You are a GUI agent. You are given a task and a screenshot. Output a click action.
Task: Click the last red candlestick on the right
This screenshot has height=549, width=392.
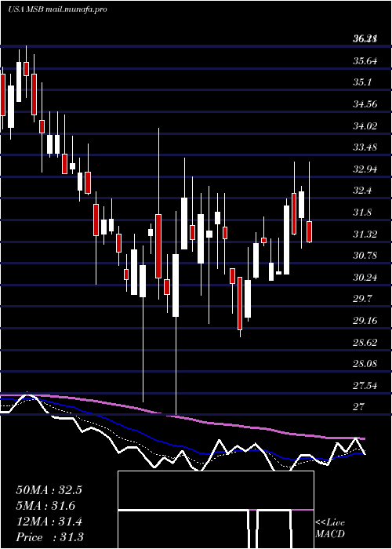(x=310, y=231)
